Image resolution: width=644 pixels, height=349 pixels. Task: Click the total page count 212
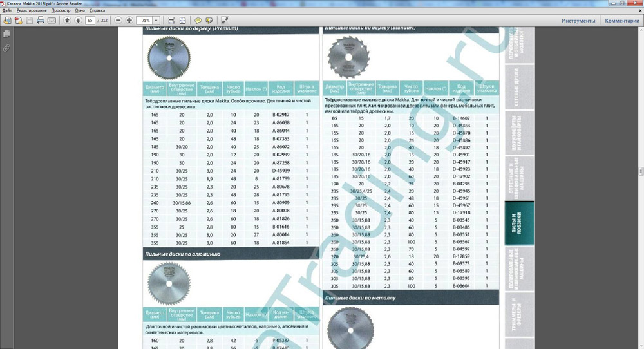[x=104, y=20]
